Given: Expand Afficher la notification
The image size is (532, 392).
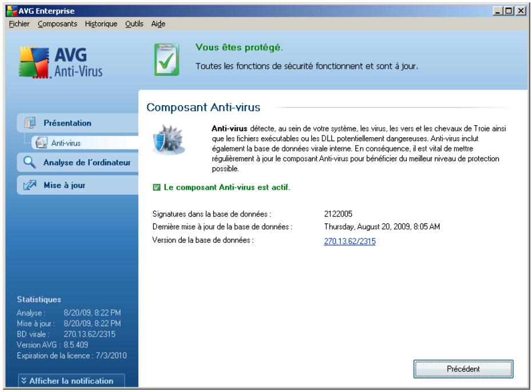Looking at the screenshot, I should point(71,381).
